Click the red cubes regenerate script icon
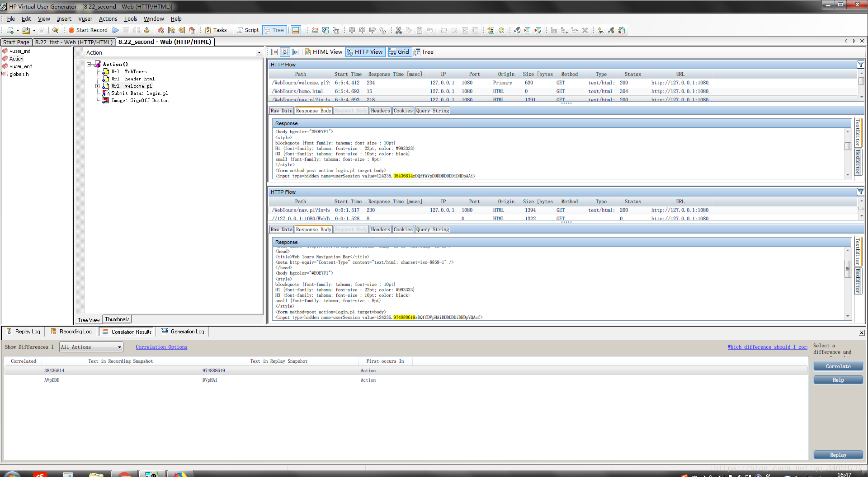The height and width of the screenshot is (477, 868). [x=160, y=30]
